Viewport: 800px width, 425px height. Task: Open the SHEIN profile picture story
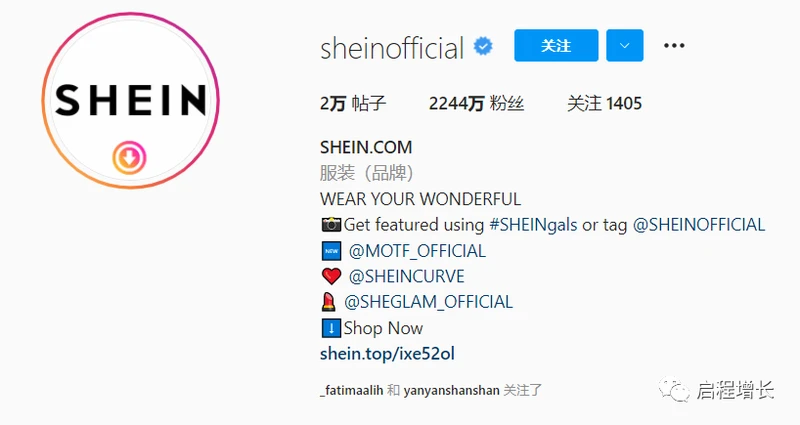pos(130,101)
